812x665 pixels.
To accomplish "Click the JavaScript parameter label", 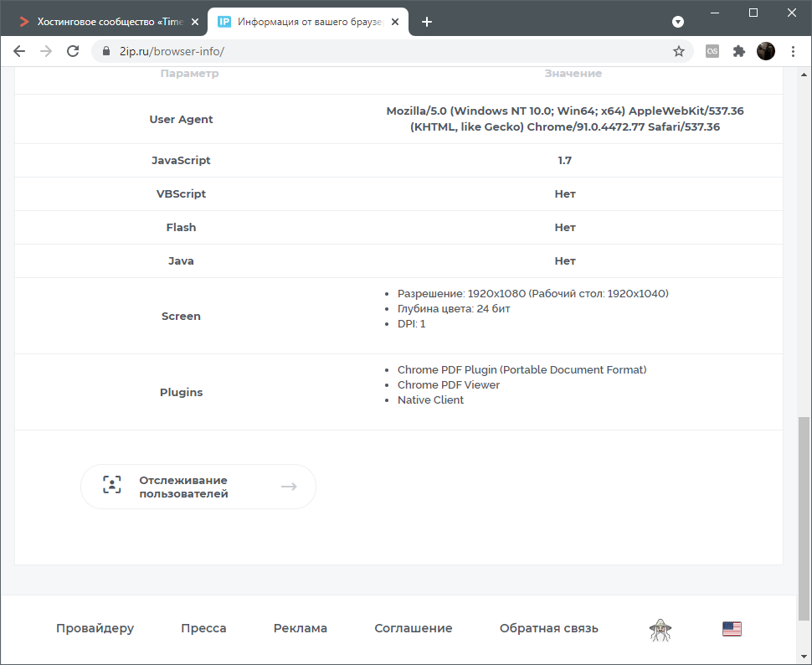I will 182,160.
